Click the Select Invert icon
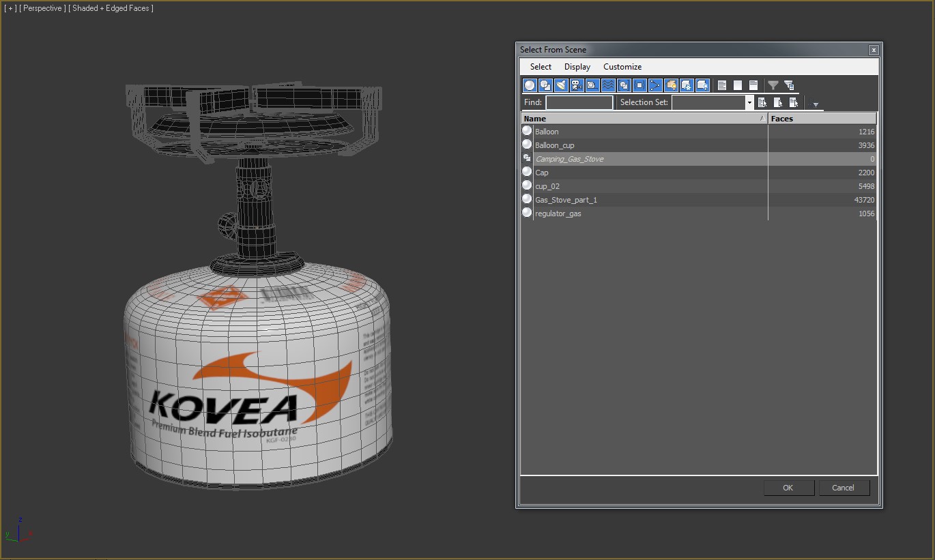Image resolution: width=935 pixels, height=560 pixels. pos(753,85)
